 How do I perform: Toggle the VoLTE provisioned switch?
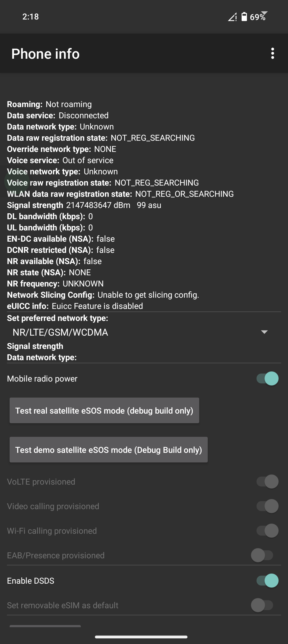pos(267,482)
